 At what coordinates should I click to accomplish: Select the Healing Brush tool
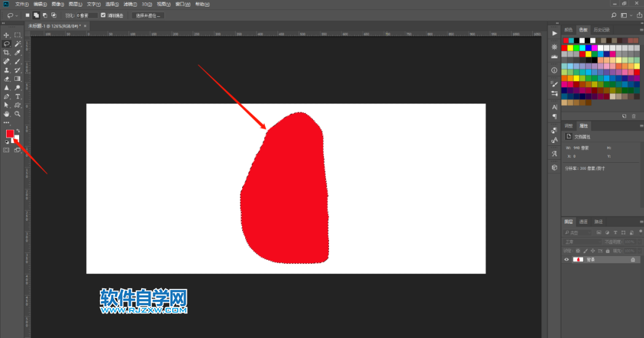point(6,61)
